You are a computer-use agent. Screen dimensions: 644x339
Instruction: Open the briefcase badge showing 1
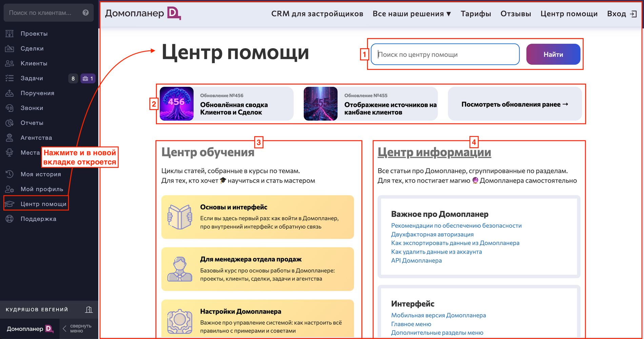pyautogui.click(x=88, y=78)
